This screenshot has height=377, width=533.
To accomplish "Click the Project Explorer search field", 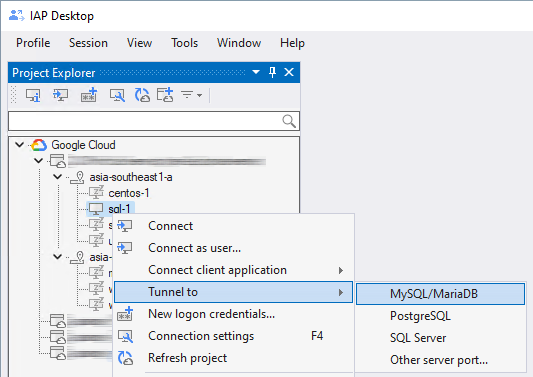I will point(154,121).
